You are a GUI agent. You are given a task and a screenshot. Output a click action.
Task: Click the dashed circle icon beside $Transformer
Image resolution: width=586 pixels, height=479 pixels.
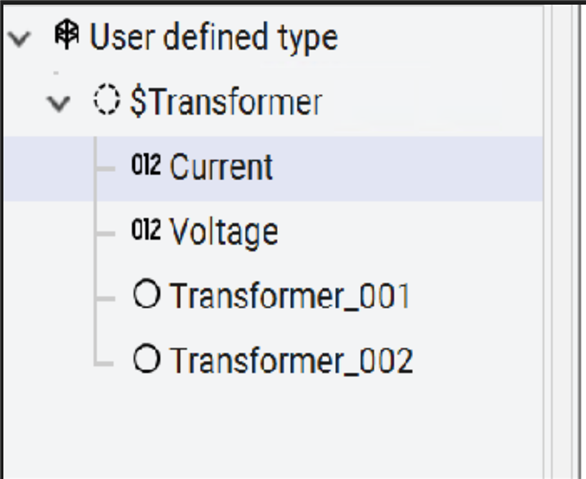tap(107, 100)
